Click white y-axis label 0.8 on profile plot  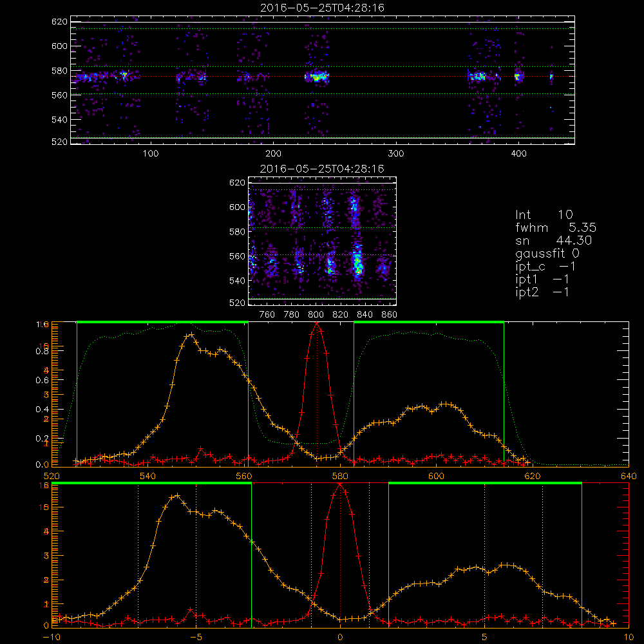(x=43, y=351)
